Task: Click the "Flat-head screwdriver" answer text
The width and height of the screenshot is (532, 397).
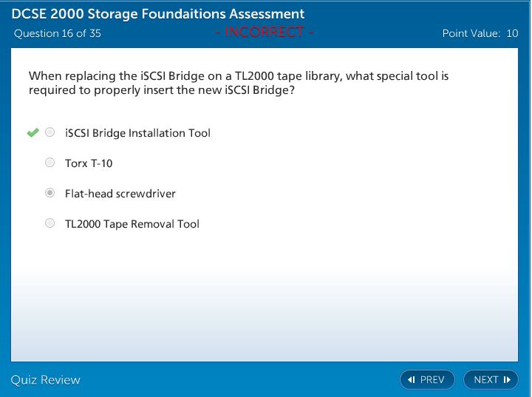Action: [x=120, y=194]
